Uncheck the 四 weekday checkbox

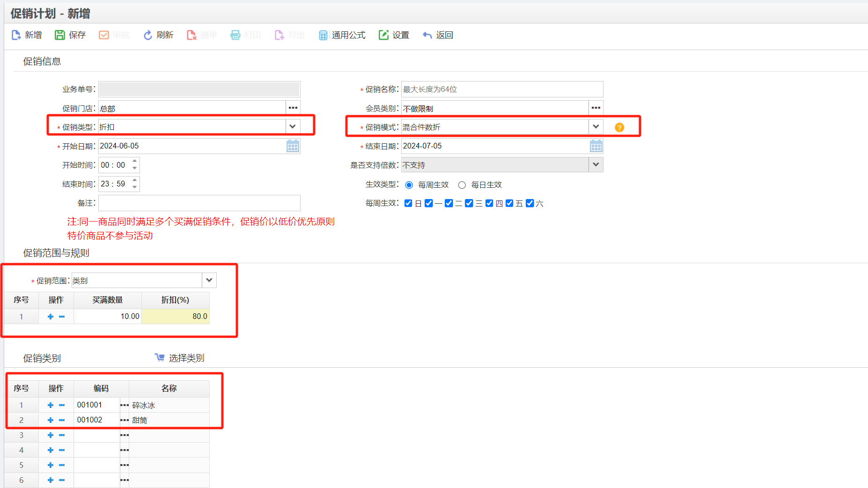click(x=489, y=203)
